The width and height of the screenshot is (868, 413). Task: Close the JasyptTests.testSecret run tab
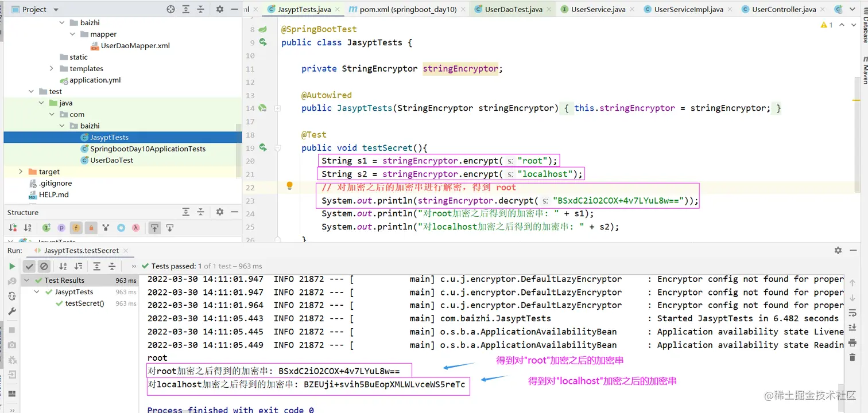(125, 251)
